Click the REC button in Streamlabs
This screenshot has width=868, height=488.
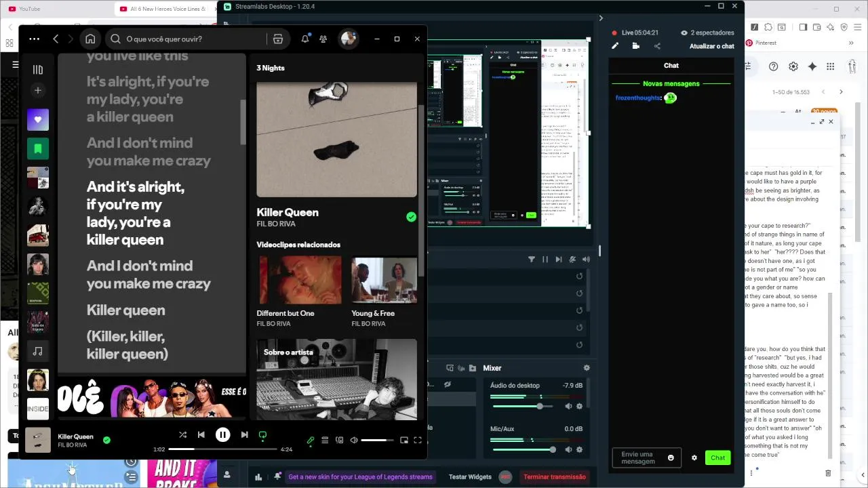(505, 476)
